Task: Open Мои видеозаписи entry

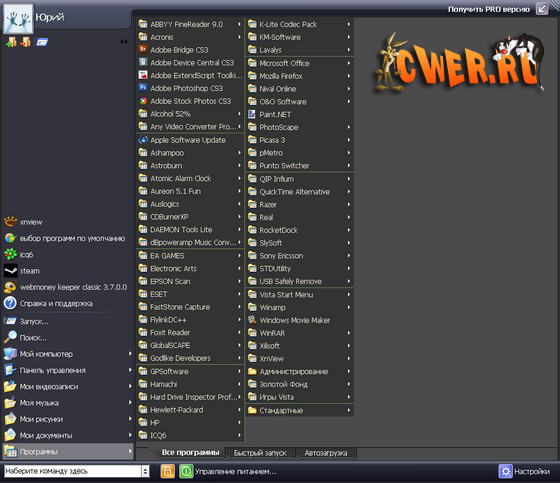Action: coord(68,387)
